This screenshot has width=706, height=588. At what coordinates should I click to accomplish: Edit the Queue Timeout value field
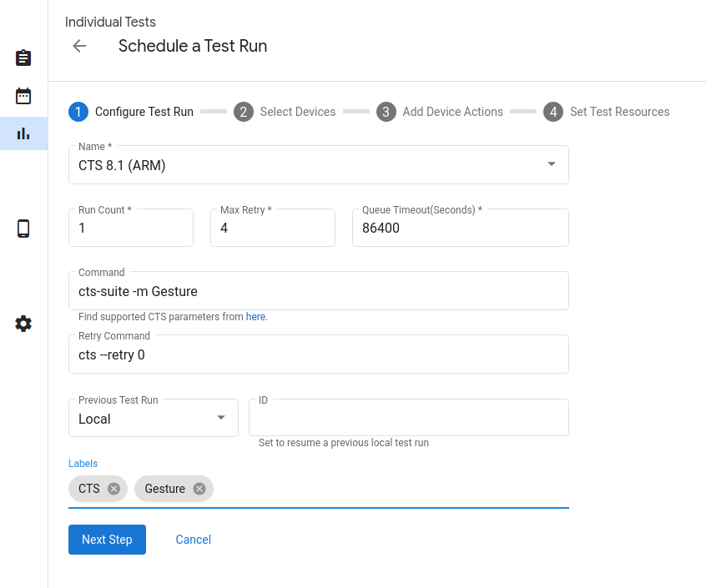[460, 228]
